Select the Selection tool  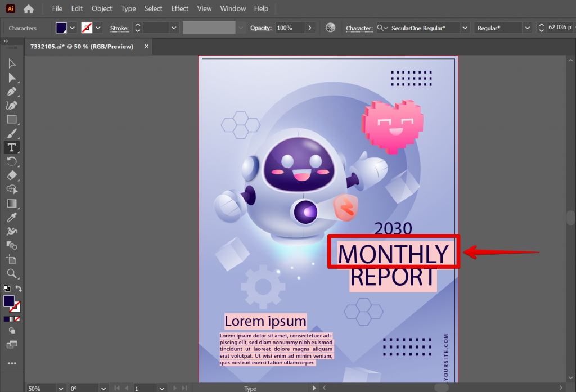click(x=12, y=63)
